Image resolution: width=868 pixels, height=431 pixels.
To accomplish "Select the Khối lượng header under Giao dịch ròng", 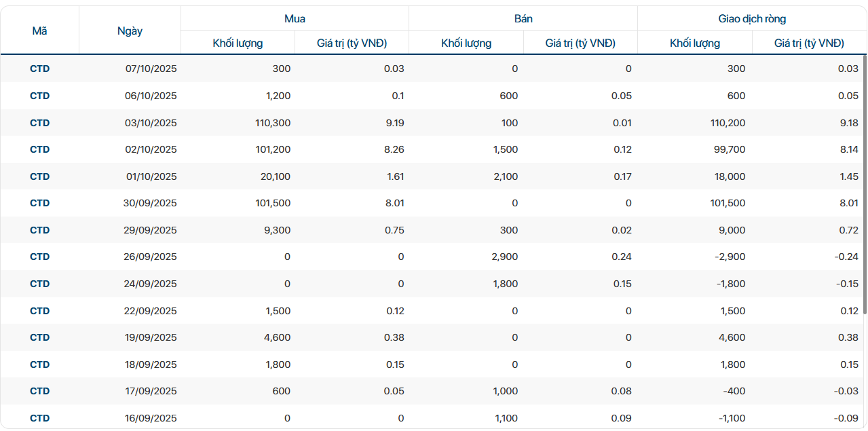I will point(695,43).
